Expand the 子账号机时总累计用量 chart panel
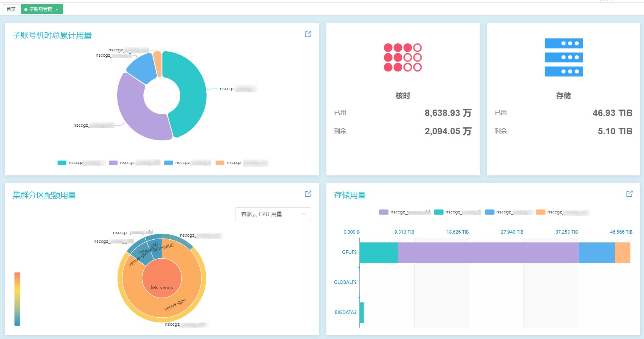 point(308,34)
